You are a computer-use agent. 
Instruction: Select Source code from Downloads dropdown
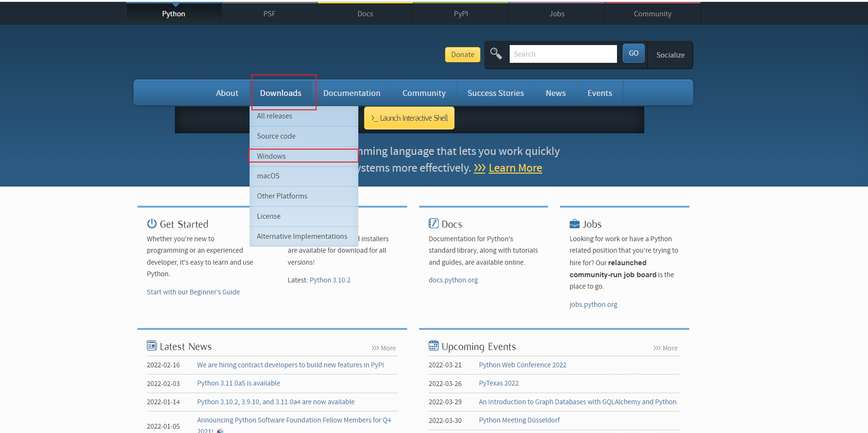(x=304, y=136)
